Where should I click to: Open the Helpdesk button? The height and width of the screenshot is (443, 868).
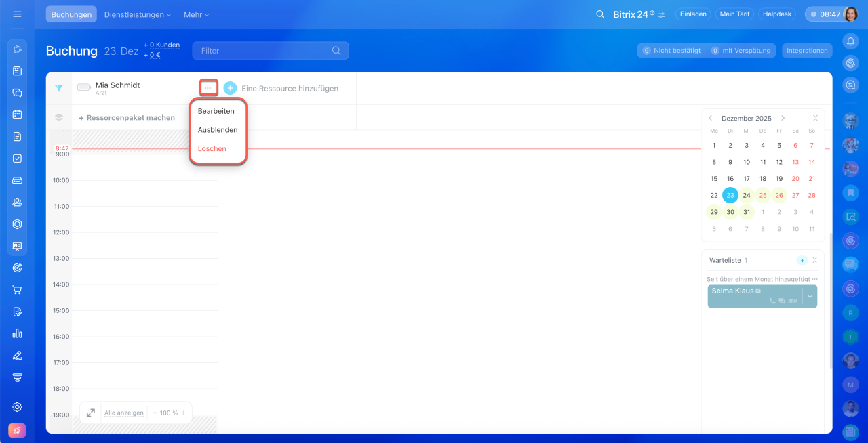(778, 14)
